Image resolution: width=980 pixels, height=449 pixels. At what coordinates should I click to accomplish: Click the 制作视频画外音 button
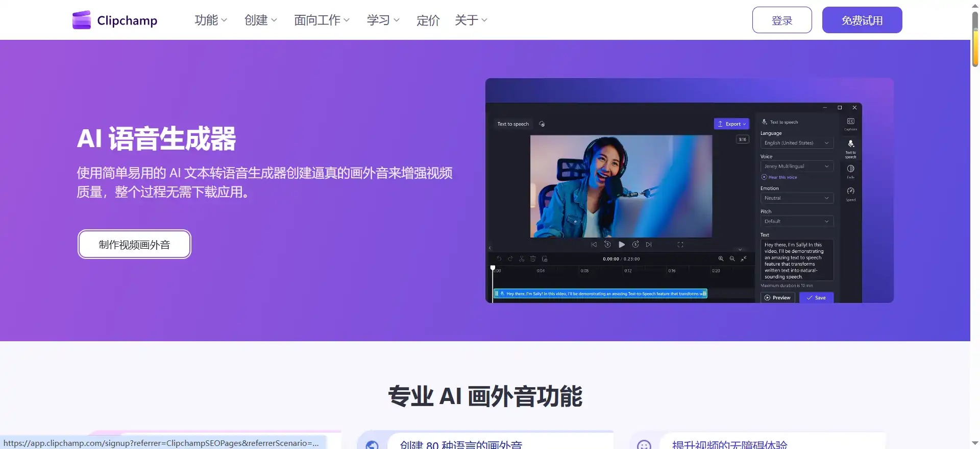tap(134, 244)
